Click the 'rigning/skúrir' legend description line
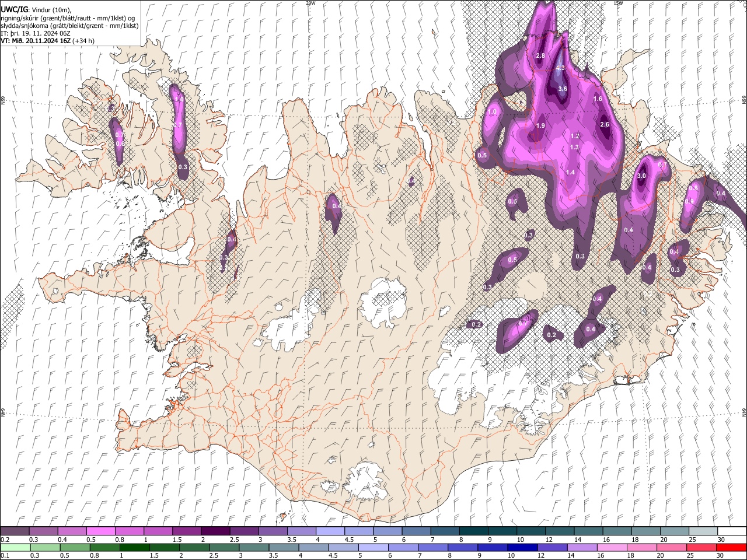This screenshot has height=560, width=747. click(x=68, y=17)
